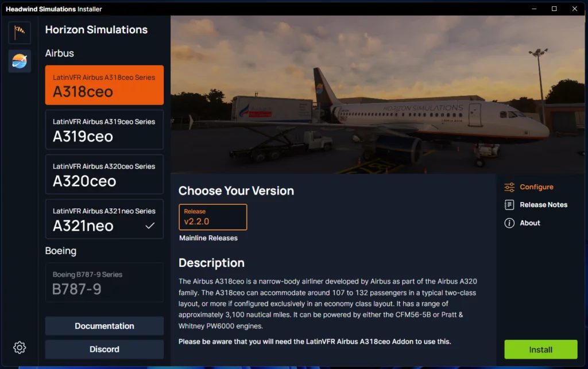Open the Documentation button
Image resolution: width=588 pixels, height=369 pixels.
point(105,326)
